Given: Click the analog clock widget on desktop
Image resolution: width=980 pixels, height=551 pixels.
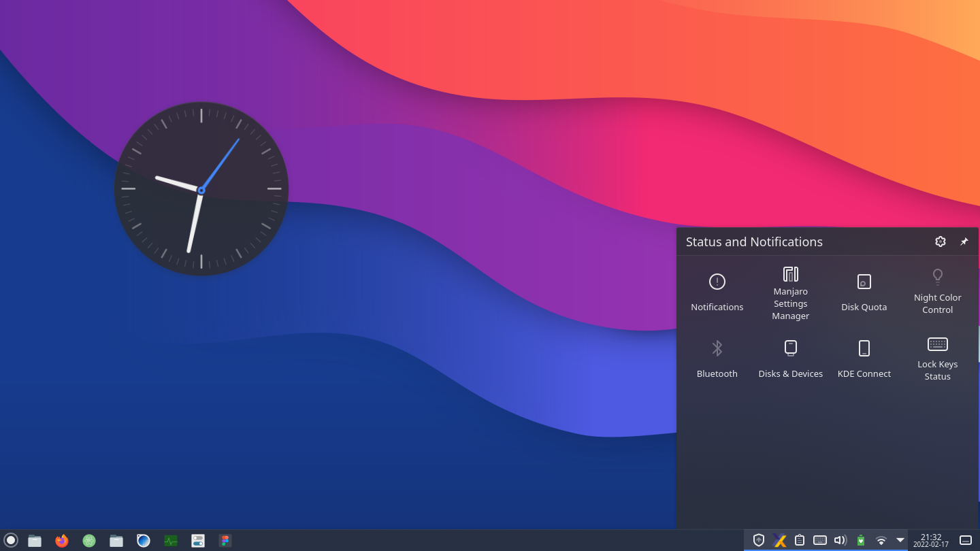Looking at the screenshot, I should [201, 189].
